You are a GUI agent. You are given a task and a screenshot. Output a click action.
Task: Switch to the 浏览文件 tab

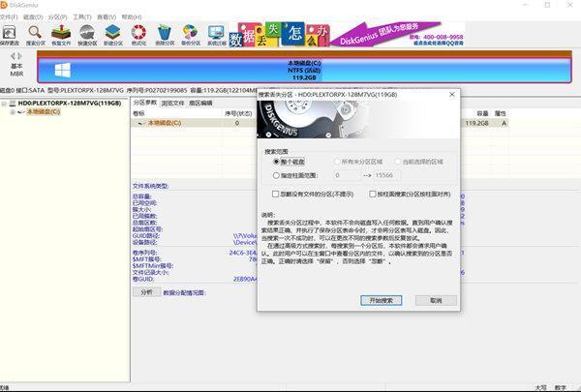172,102
